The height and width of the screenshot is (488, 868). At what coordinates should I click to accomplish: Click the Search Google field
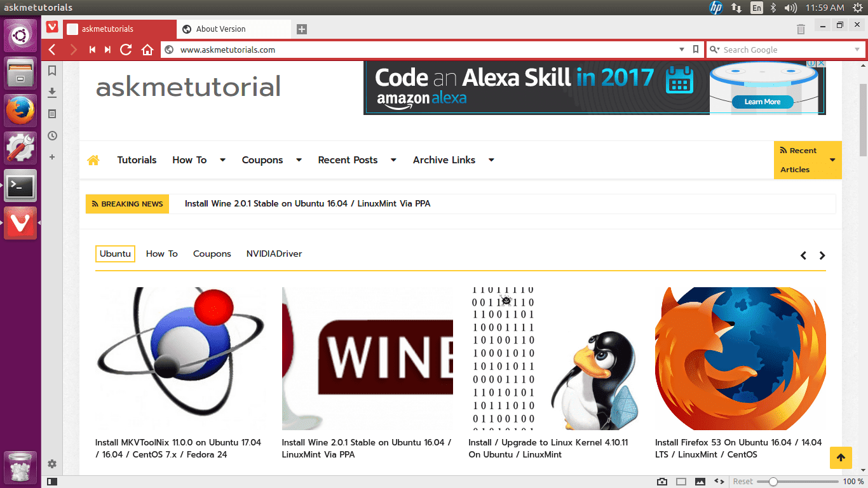[x=785, y=50]
